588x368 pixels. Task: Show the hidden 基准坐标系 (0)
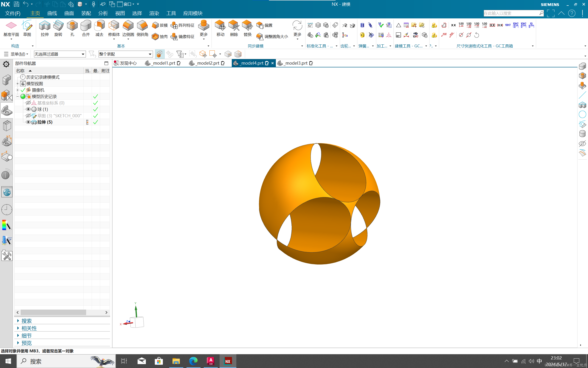(28, 103)
